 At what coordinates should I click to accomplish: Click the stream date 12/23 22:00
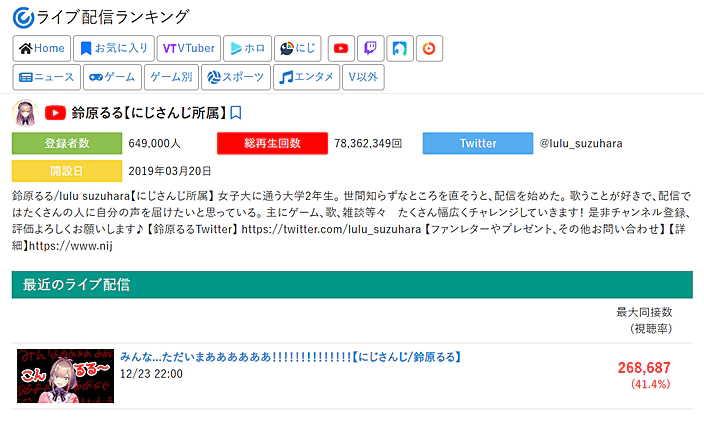151,374
